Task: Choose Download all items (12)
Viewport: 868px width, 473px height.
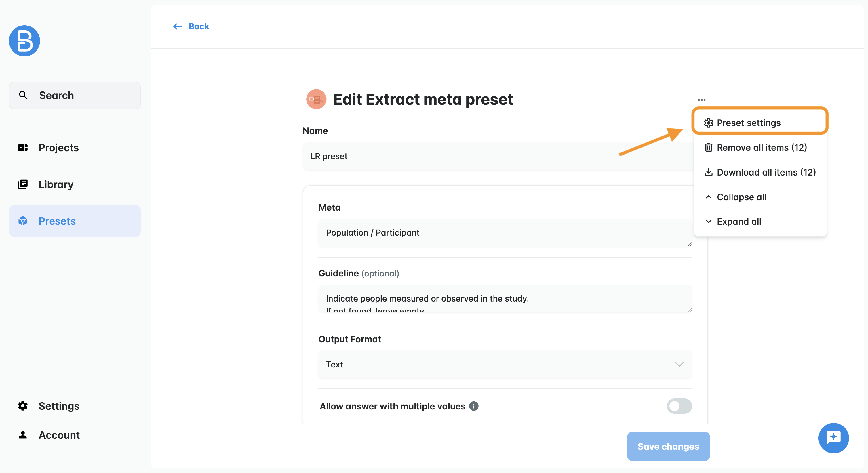Action: click(x=766, y=172)
